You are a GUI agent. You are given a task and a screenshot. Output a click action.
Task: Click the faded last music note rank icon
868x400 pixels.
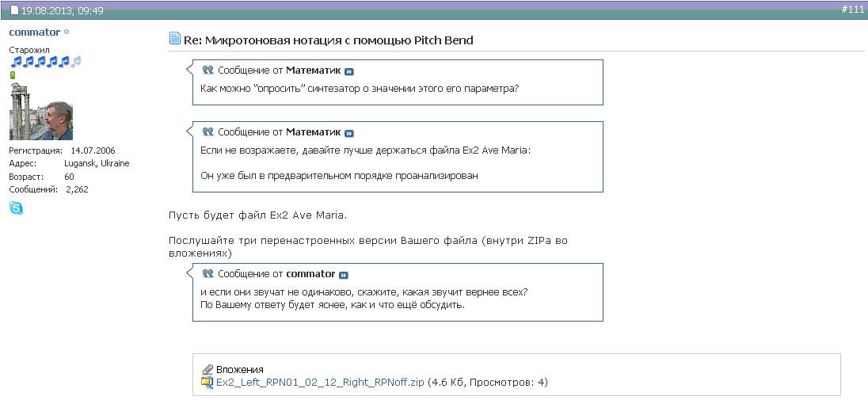77,62
